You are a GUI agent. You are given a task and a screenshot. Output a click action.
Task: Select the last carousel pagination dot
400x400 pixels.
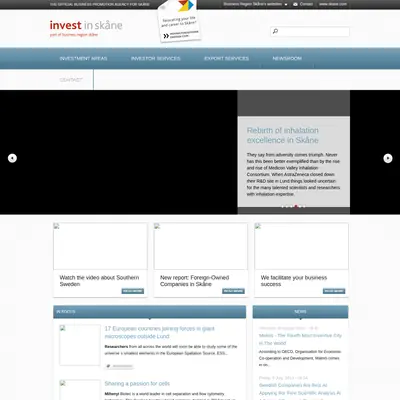[x=304, y=206]
